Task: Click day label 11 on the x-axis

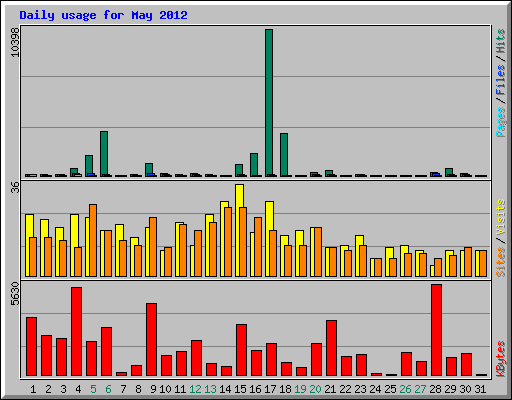Action: [180, 389]
